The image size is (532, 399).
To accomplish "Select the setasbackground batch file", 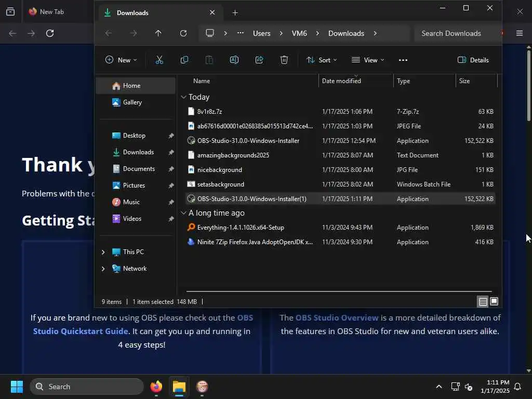I will (340, 184).
